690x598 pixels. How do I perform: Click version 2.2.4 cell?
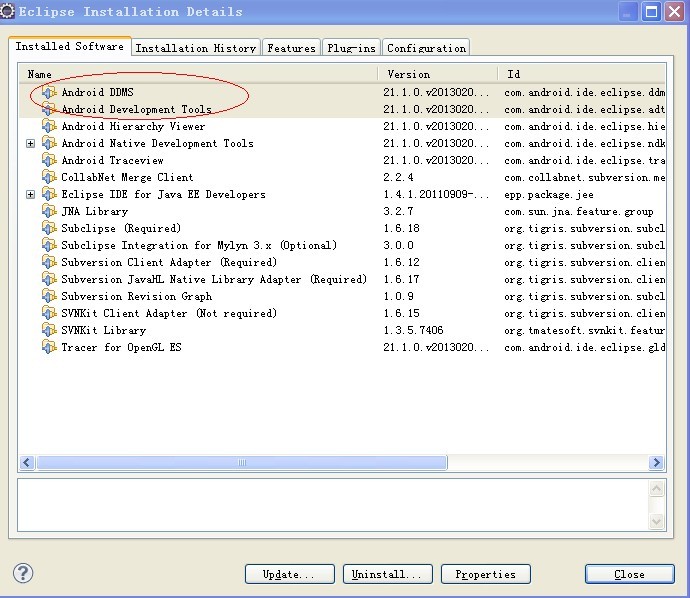tap(398, 177)
